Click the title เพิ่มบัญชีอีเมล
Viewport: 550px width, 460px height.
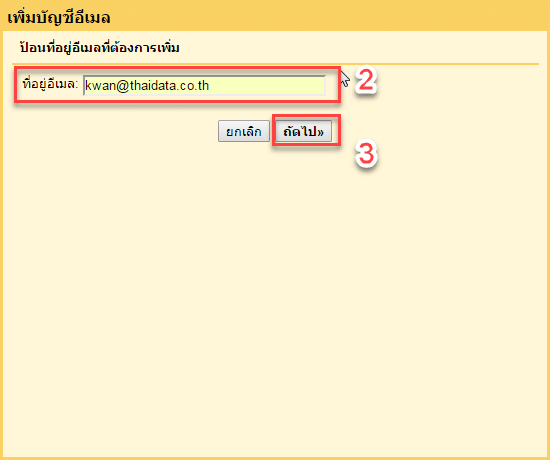pos(59,17)
